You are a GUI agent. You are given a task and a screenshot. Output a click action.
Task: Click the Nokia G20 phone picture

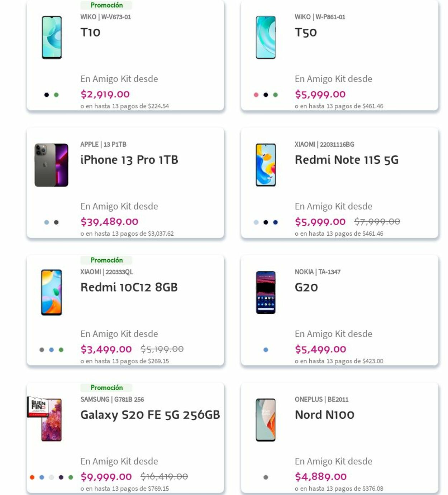(266, 293)
